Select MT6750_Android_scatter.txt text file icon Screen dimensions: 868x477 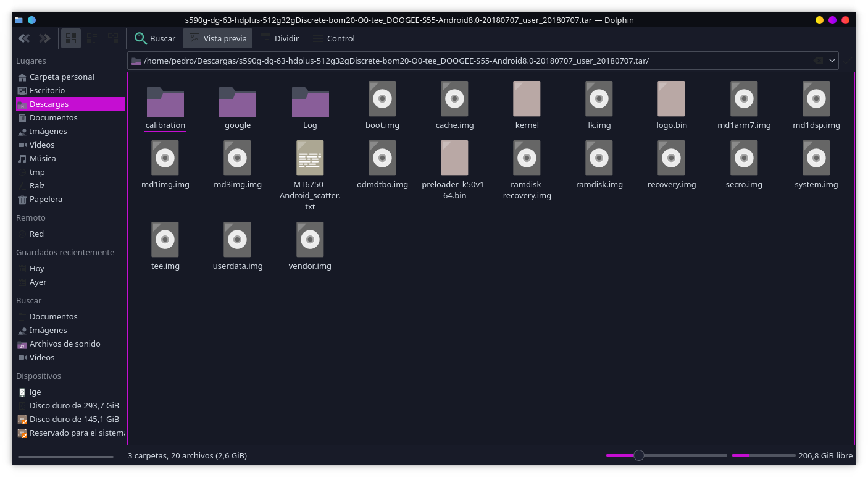(x=310, y=158)
